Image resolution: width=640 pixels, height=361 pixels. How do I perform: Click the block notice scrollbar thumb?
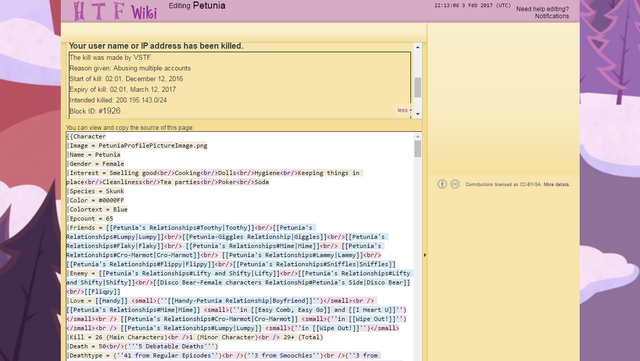[x=418, y=87]
